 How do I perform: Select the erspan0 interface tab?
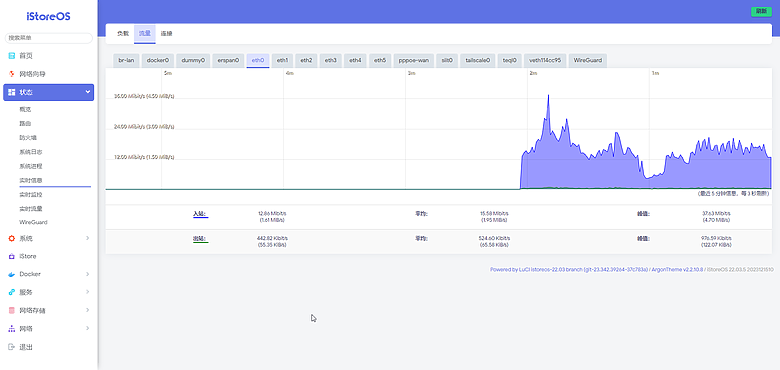click(x=228, y=60)
